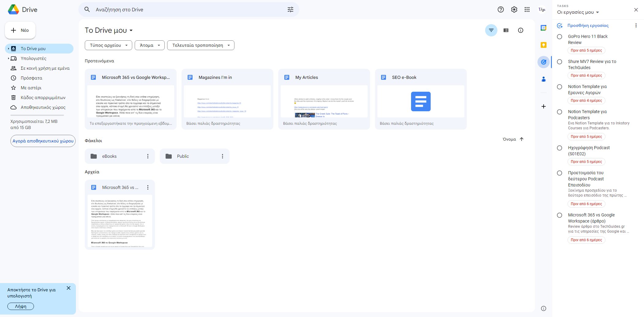The width and height of the screenshot is (644, 317).
Task: Open the Tasks panel overflow menu
Action: [x=636, y=25]
